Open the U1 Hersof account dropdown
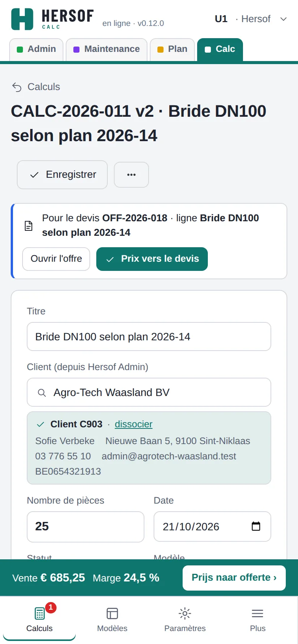The width and height of the screenshot is (298, 644). 251,19
